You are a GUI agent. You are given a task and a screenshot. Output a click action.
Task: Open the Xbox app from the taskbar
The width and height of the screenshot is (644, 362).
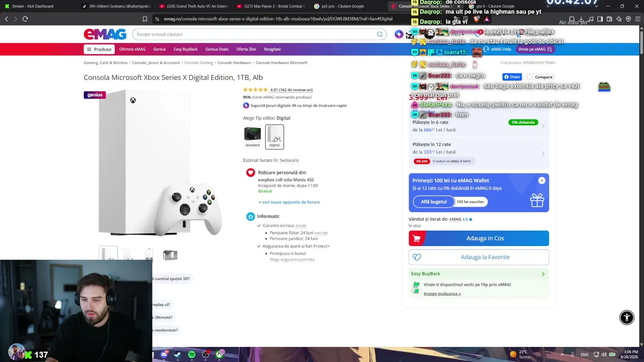(219, 354)
